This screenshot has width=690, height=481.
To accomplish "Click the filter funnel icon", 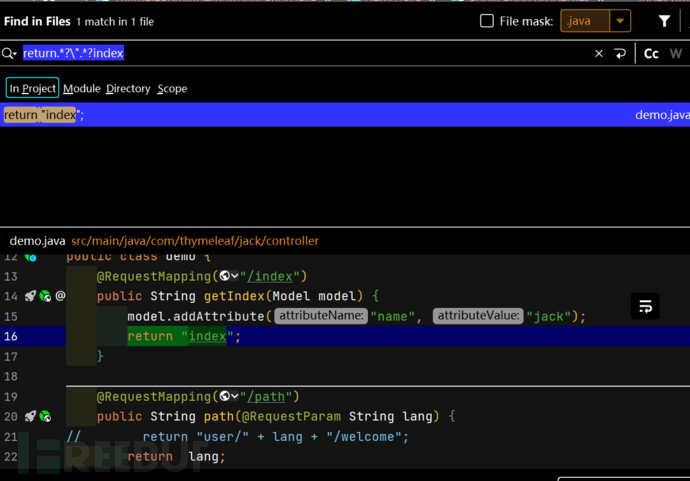I will click(x=664, y=21).
